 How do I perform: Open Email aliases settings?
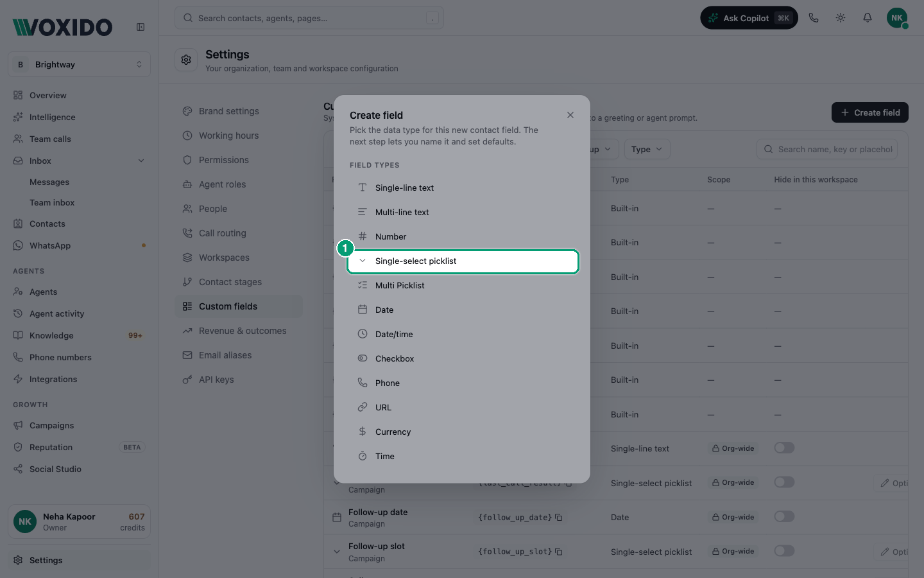(x=239, y=355)
